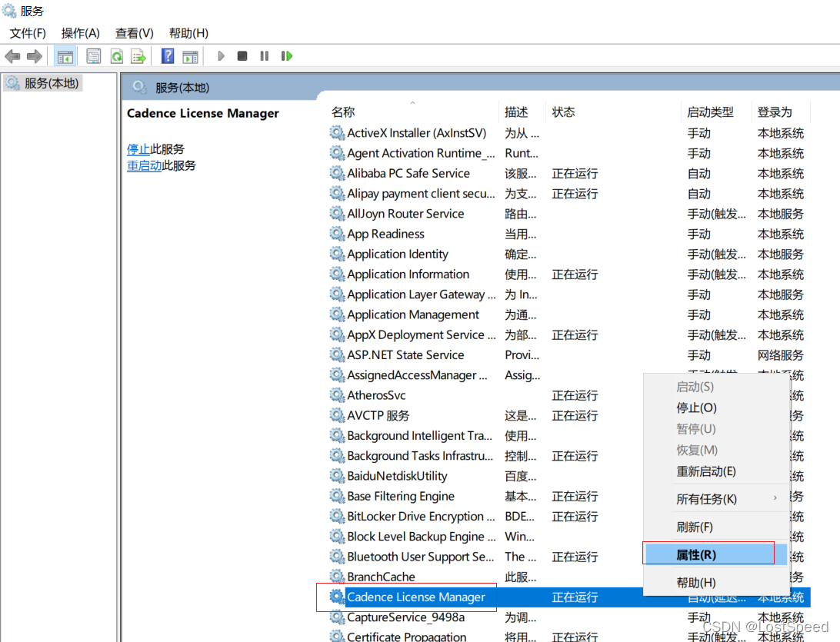Open the 操作(A) menu

(x=80, y=33)
